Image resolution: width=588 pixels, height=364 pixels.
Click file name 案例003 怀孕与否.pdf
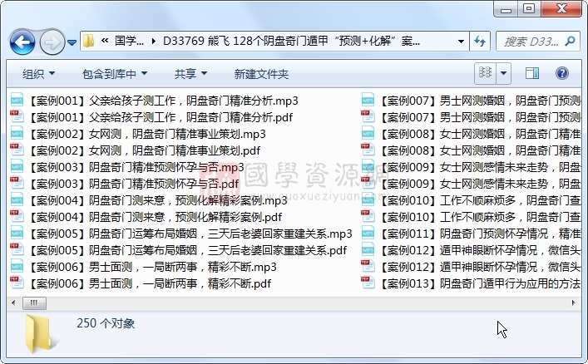[133, 184]
